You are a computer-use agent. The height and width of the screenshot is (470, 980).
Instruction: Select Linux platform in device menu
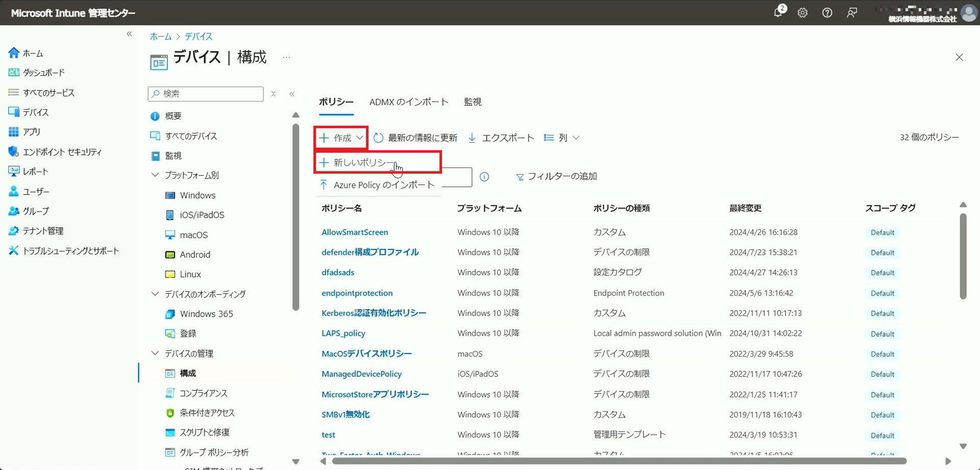point(183,274)
